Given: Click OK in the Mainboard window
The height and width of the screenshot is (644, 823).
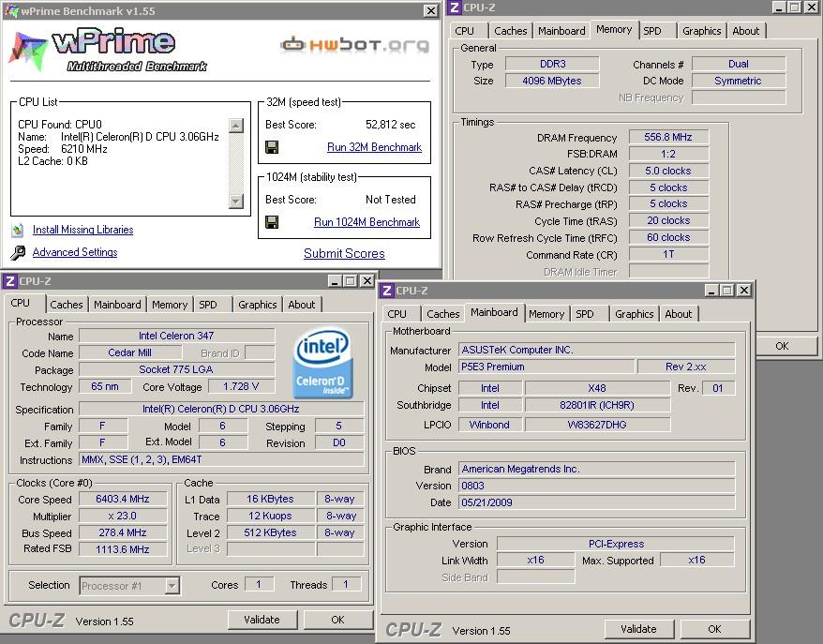Looking at the screenshot, I should (714, 629).
